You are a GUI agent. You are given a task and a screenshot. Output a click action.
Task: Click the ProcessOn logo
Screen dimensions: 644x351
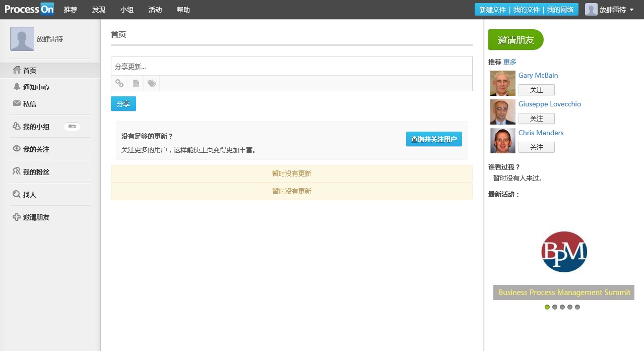[29, 9]
